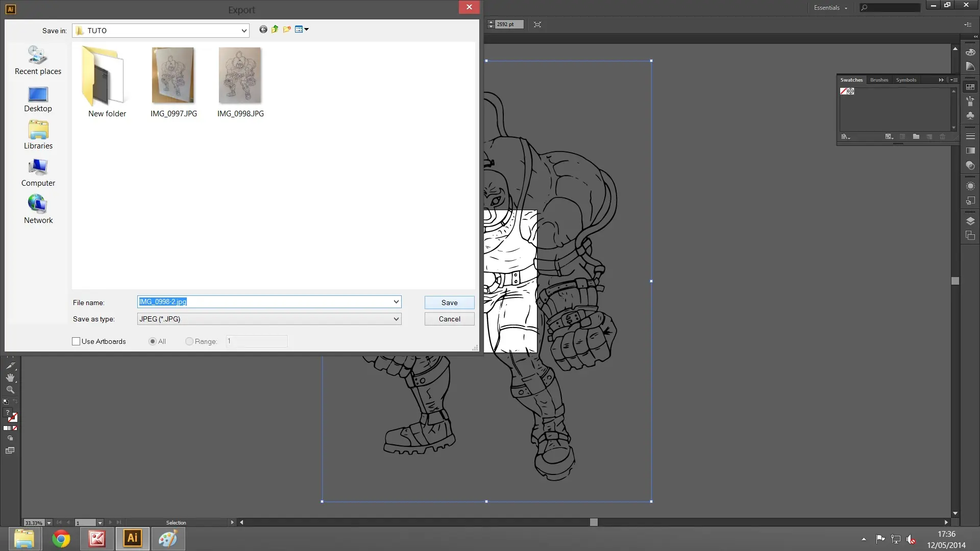The width and height of the screenshot is (980, 551).
Task: Click the Illustrator search field
Action: point(890,8)
